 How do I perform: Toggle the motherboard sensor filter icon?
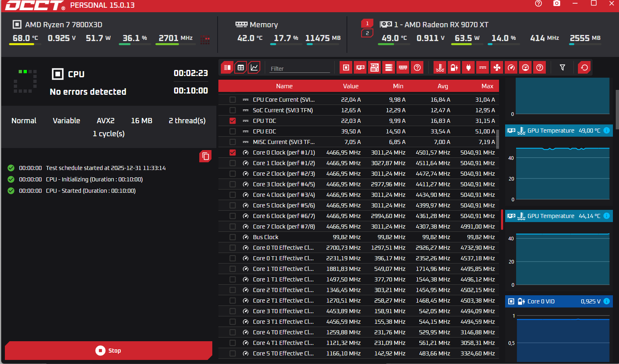[375, 68]
